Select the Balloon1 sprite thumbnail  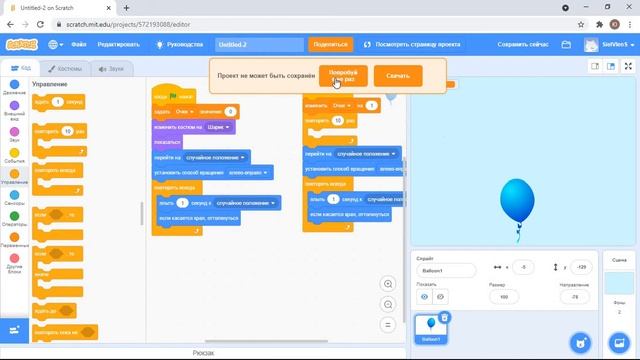click(x=431, y=329)
